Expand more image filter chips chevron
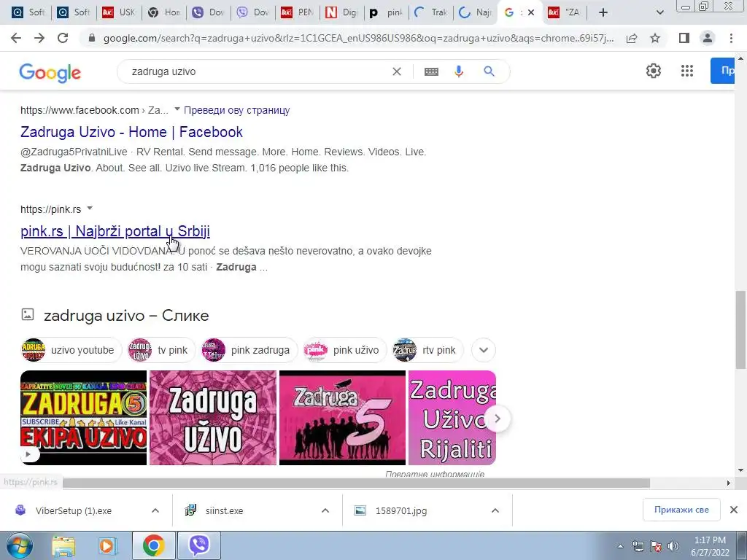The width and height of the screenshot is (747, 560). click(484, 350)
